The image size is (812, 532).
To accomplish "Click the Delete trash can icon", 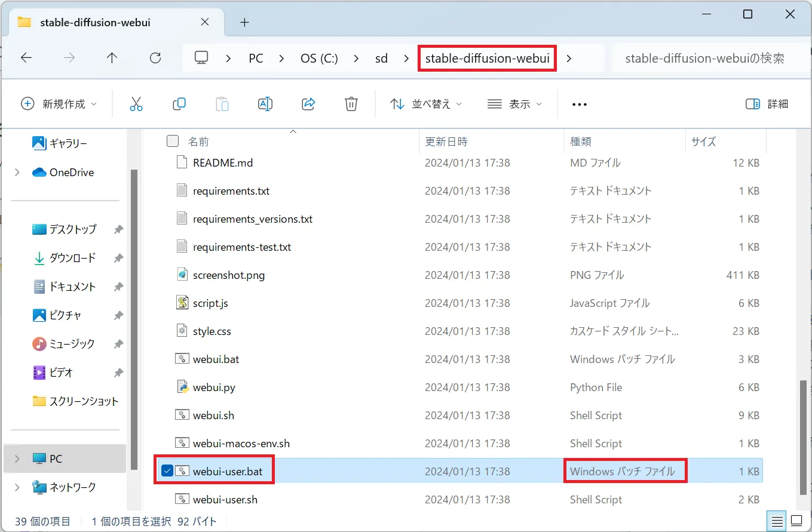I will click(x=351, y=104).
